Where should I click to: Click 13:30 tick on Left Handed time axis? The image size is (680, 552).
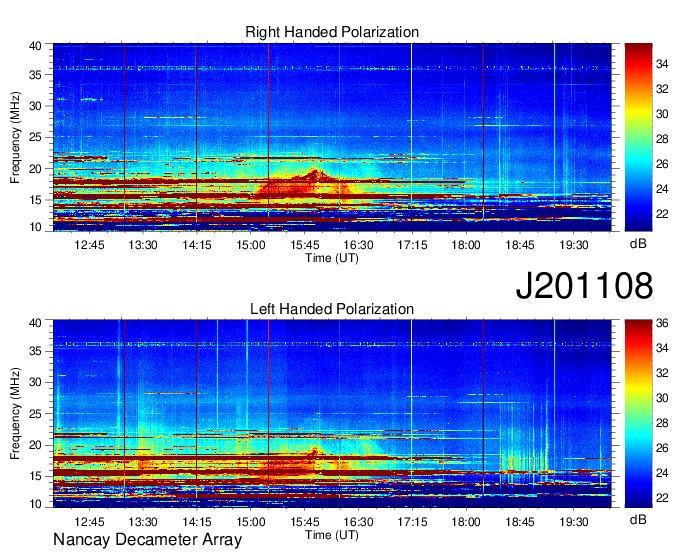(143, 522)
